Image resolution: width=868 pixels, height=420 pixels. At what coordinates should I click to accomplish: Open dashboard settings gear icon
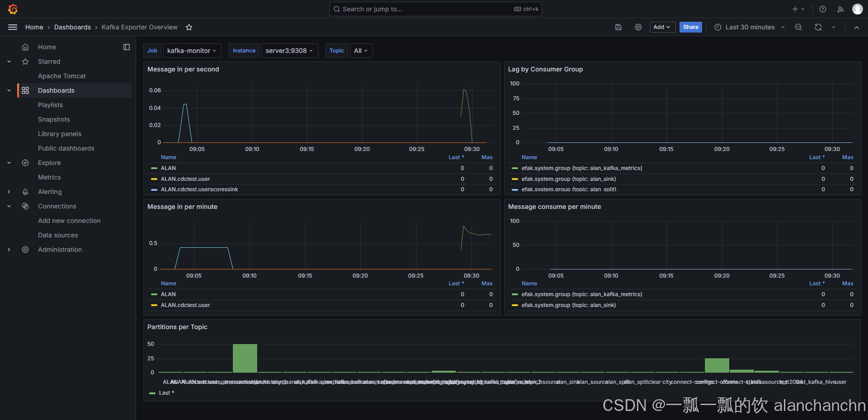638,27
